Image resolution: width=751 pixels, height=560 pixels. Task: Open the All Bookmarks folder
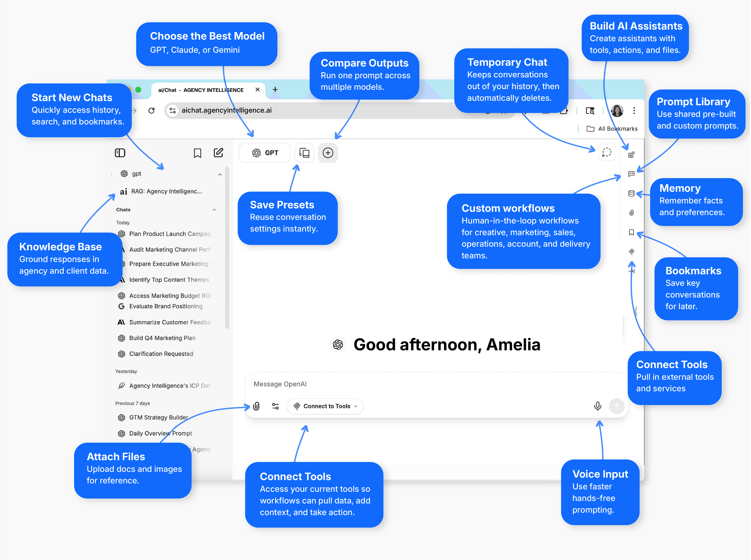tap(612, 129)
